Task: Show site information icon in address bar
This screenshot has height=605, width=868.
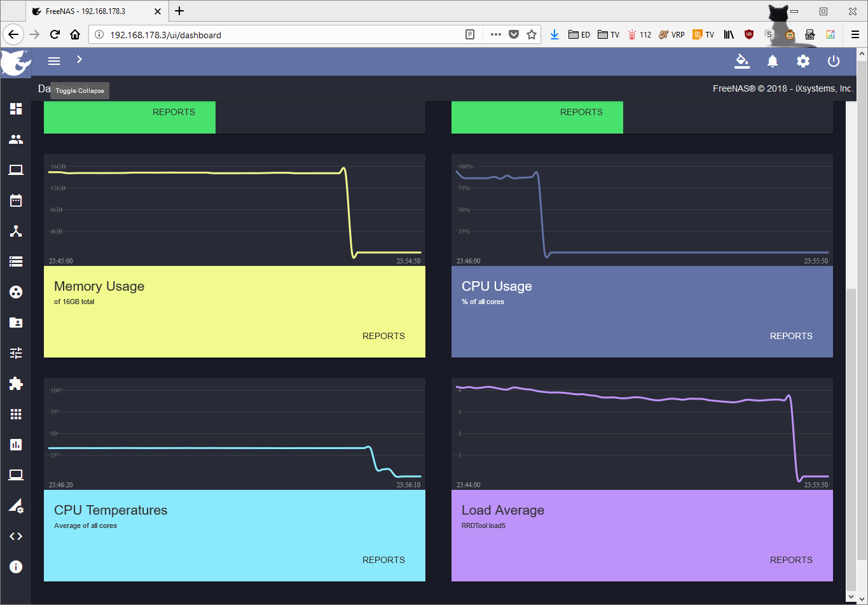Action: coord(99,35)
